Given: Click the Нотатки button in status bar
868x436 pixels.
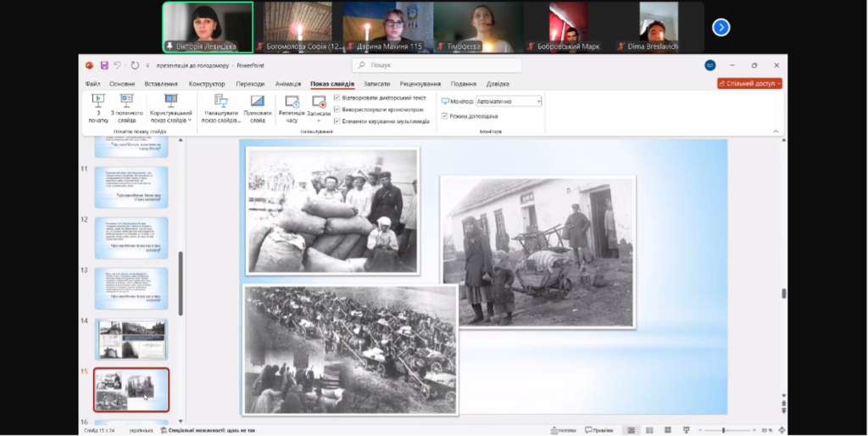Looking at the screenshot, I should tap(564, 430).
